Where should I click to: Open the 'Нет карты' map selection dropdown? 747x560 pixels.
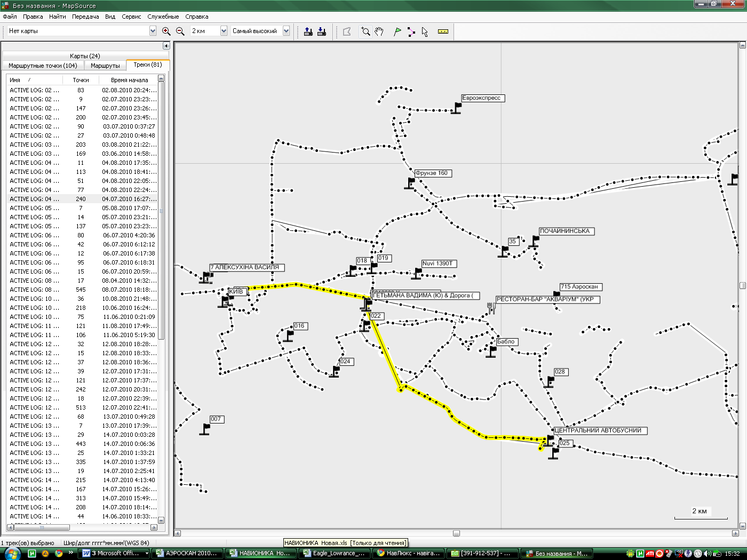(x=153, y=31)
